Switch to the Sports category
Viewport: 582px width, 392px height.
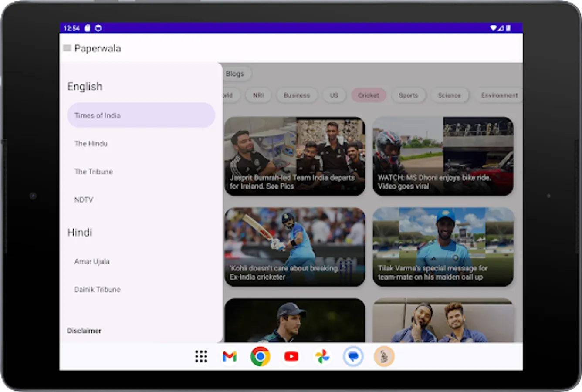(x=408, y=95)
